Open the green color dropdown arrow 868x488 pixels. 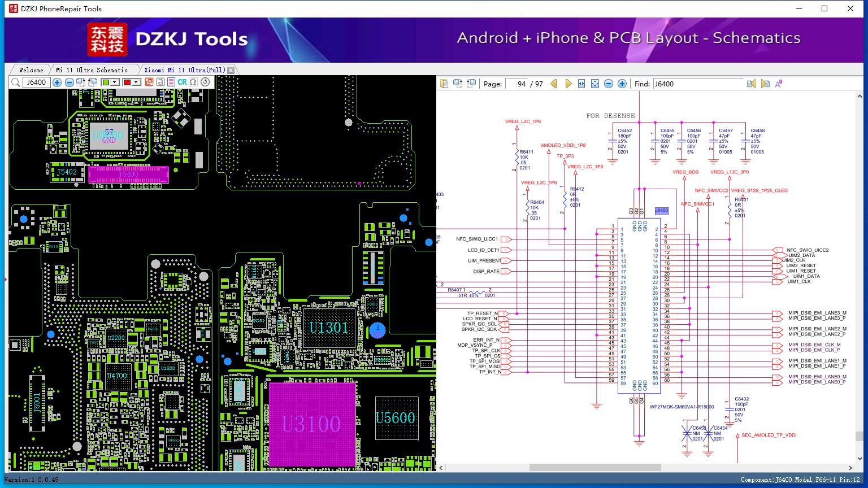click(x=115, y=82)
